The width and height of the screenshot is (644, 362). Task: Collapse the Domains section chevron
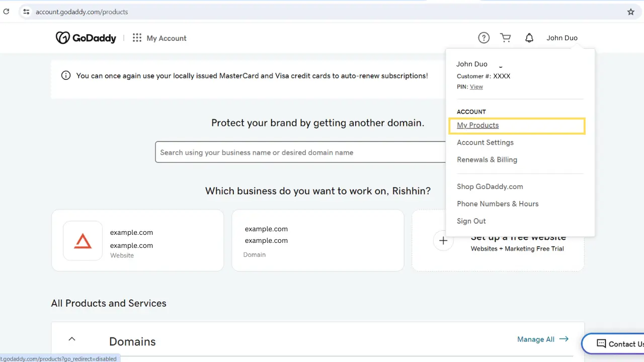click(x=72, y=339)
